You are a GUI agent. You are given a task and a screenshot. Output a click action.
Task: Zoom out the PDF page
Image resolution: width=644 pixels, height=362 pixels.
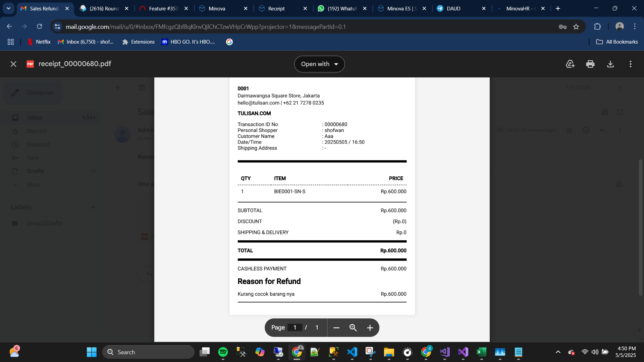coord(336,327)
